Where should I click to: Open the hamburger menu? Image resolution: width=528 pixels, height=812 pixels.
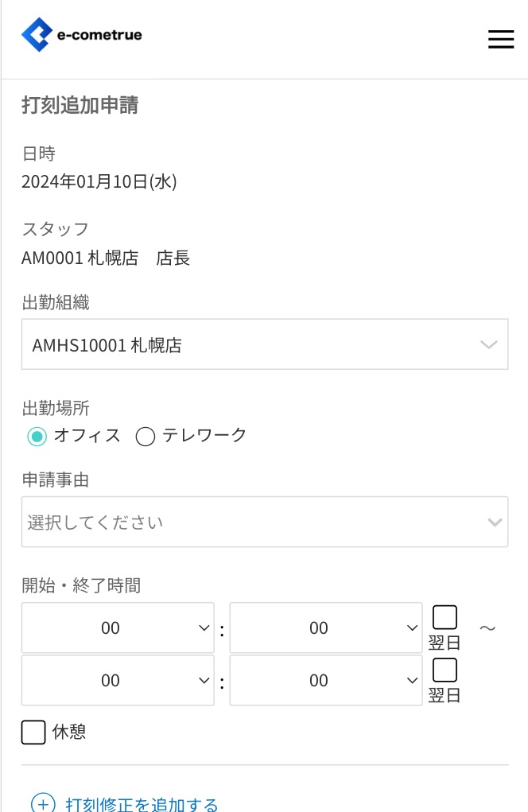500,39
